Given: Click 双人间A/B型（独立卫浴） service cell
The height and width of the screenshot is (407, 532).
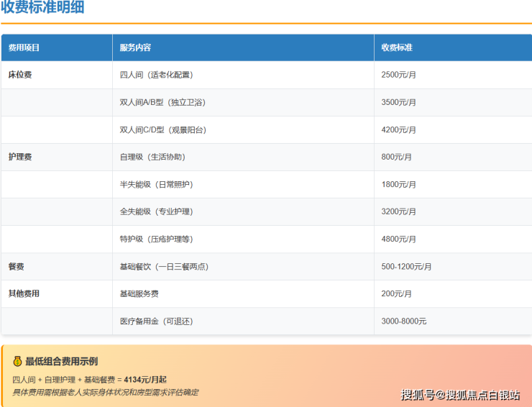Looking at the screenshot, I should tap(162, 102).
